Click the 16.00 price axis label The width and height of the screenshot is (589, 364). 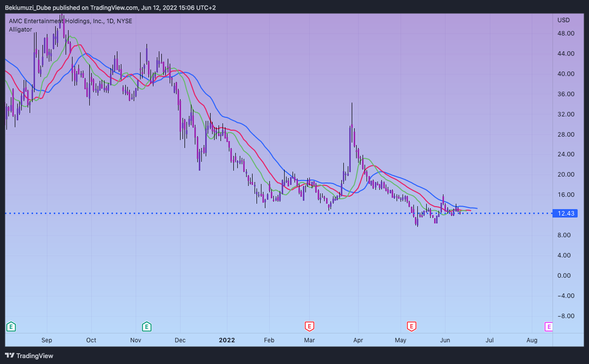(x=566, y=195)
